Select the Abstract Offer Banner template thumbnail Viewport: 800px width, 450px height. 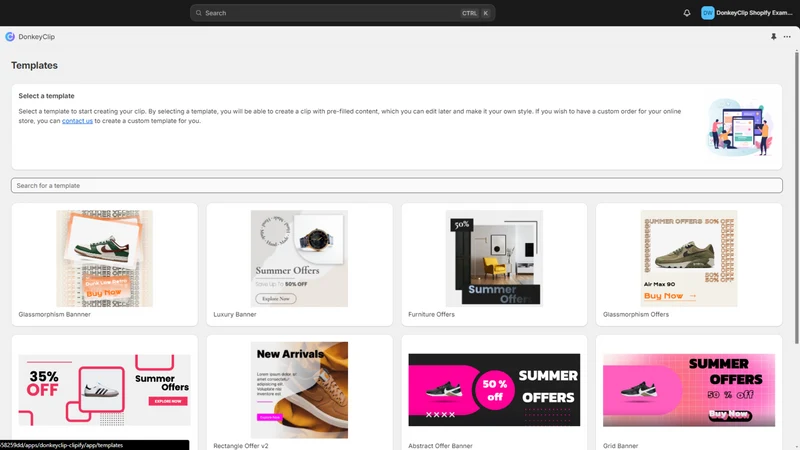494,390
